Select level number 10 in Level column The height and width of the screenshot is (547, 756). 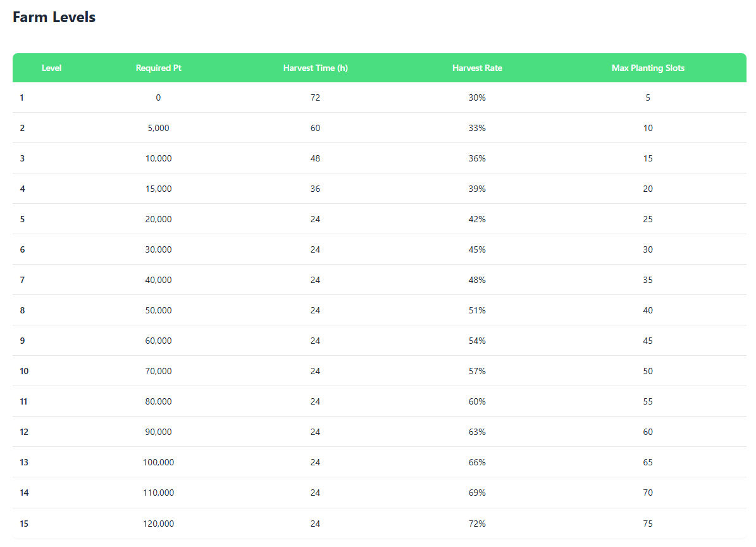point(24,371)
